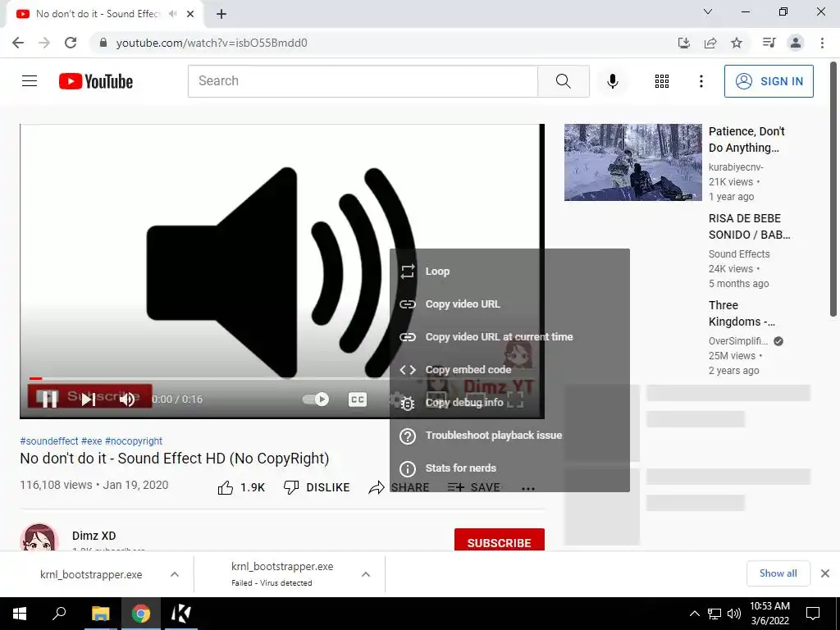View site info via lock icon
Viewport: 840px width, 630px height.
click(x=103, y=43)
